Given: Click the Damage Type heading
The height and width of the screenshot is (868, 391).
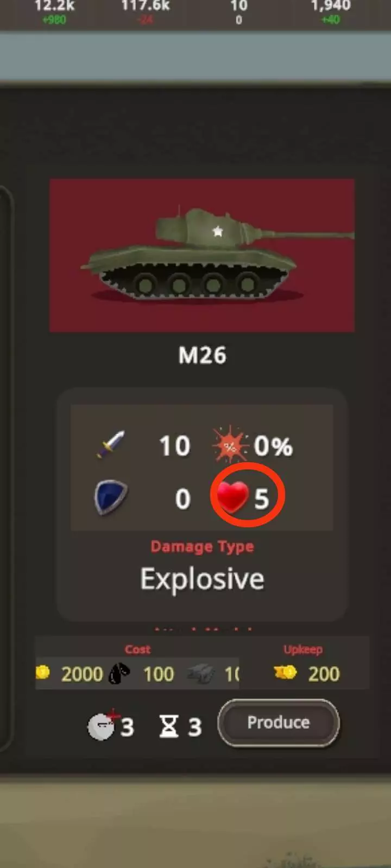Looking at the screenshot, I should [202, 546].
